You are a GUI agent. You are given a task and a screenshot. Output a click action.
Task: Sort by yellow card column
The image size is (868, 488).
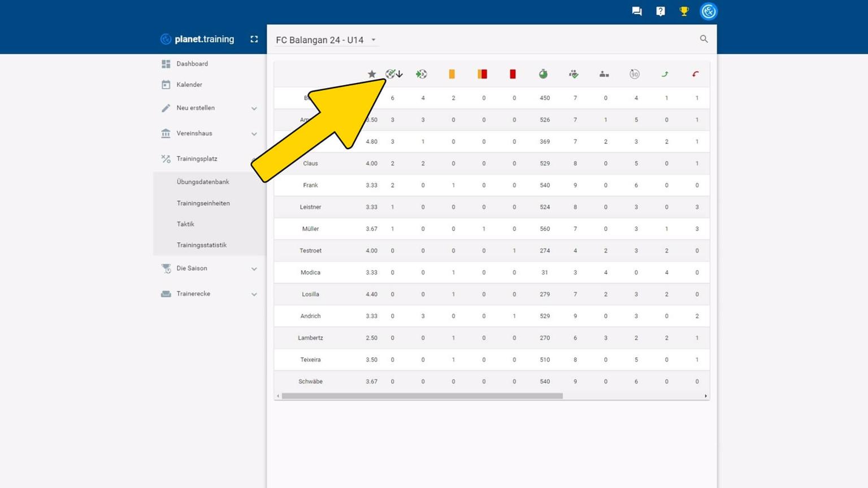(x=452, y=74)
